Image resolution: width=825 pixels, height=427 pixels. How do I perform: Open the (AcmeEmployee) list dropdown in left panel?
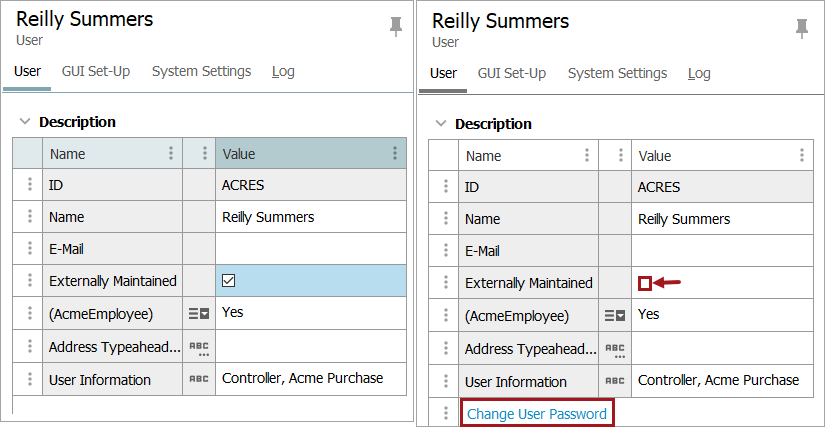coord(198,313)
